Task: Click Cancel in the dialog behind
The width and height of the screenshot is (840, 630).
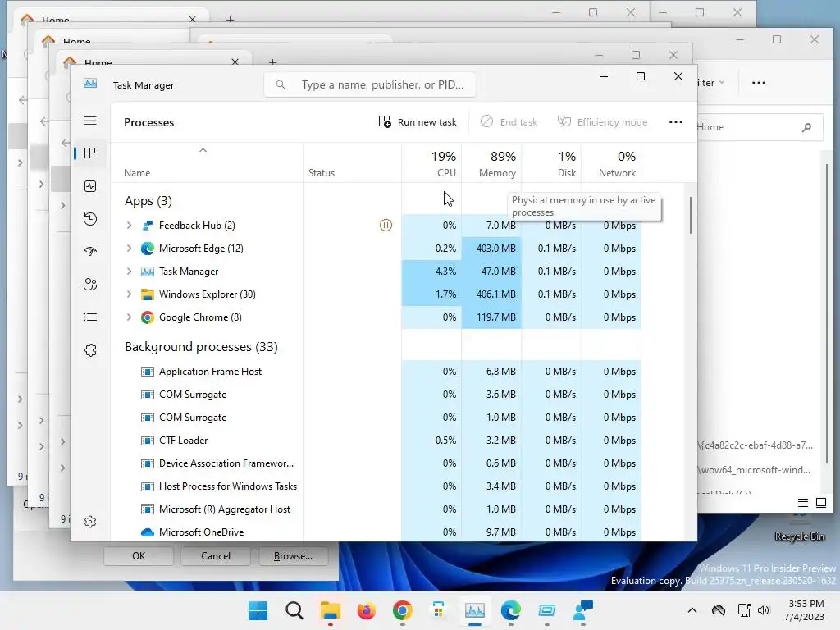Action: click(x=216, y=556)
